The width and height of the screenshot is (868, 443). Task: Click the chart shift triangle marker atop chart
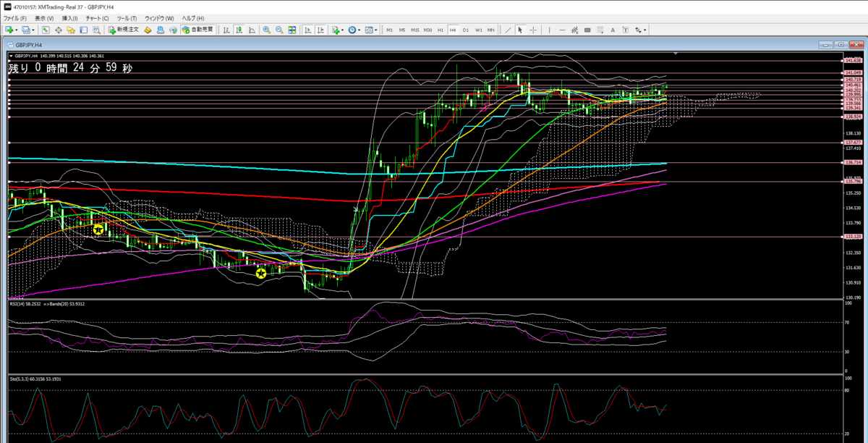676,54
